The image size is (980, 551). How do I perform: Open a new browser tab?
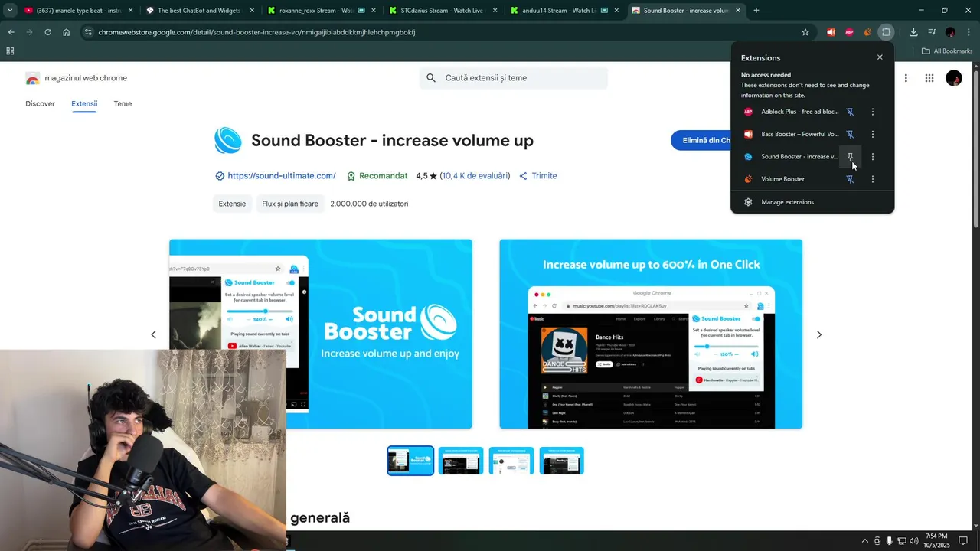point(756,11)
